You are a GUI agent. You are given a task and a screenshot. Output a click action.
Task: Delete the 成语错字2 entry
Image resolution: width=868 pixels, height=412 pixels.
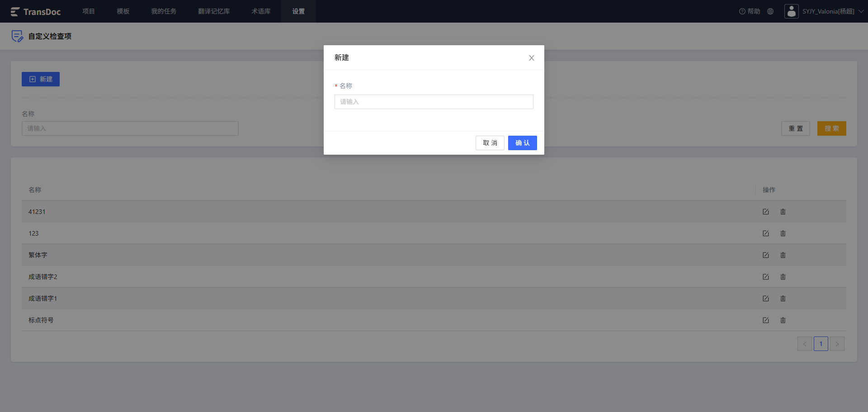(x=783, y=277)
